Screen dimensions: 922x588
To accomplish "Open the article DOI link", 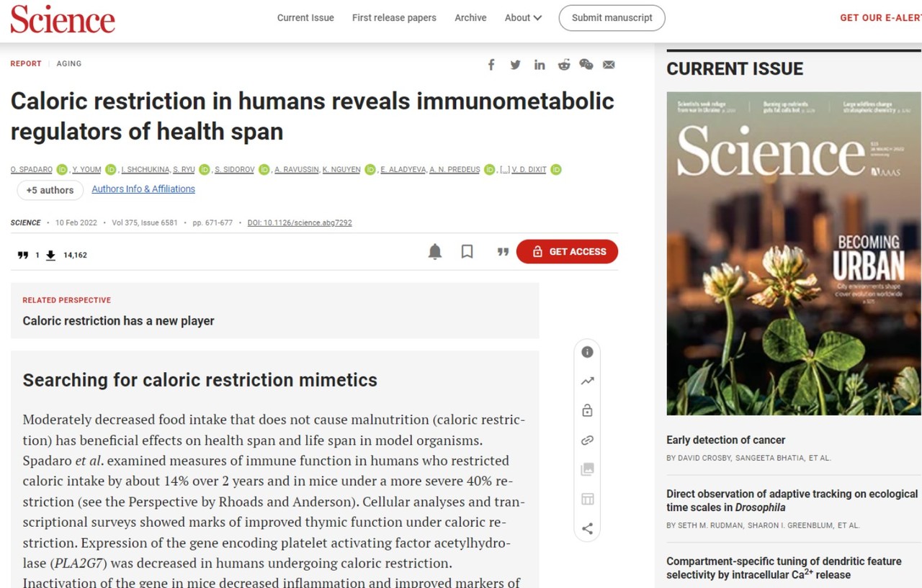I will tap(300, 223).
